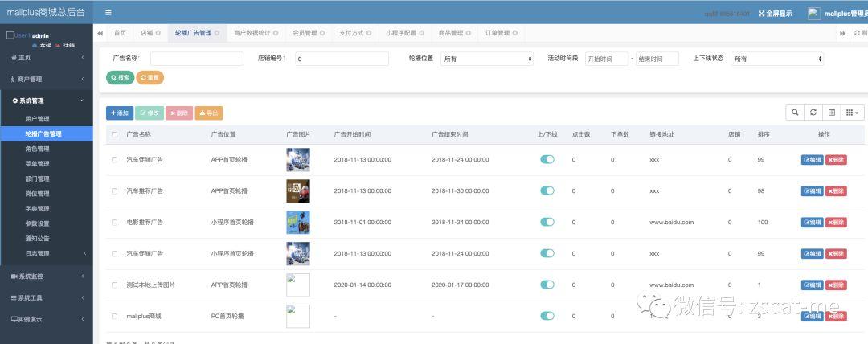
Task: Tick the checkbox for mallplus商城 row
Action: (x=115, y=317)
